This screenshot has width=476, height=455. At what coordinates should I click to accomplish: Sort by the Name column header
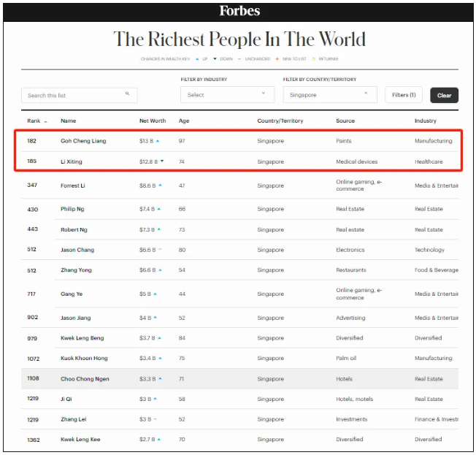coord(69,121)
